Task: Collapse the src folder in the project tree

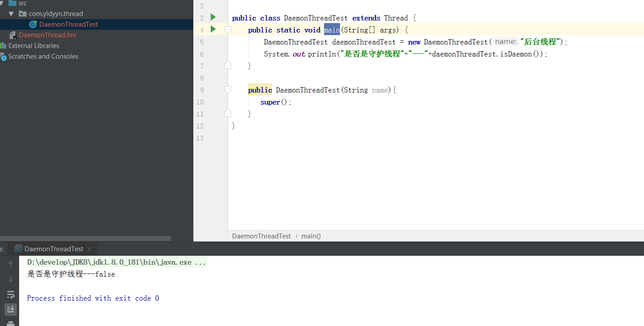Action: [2, 3]
